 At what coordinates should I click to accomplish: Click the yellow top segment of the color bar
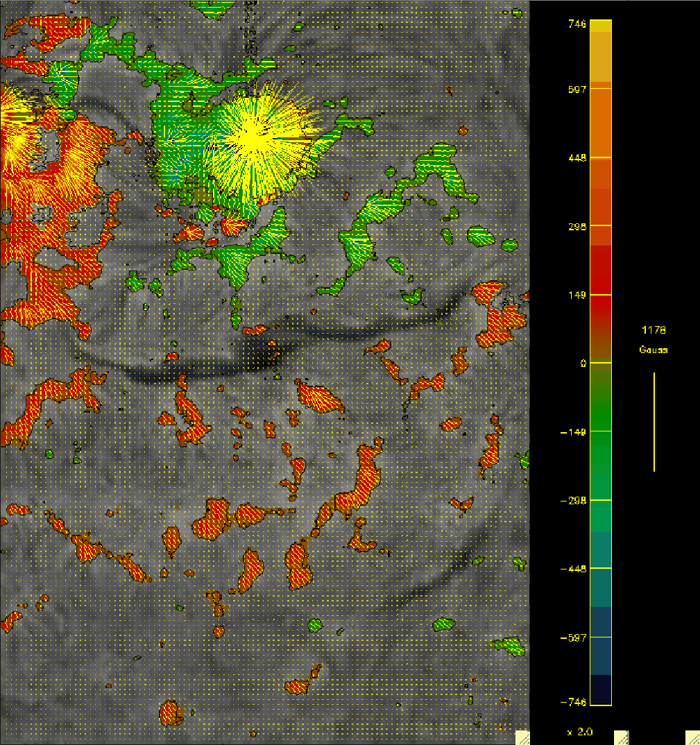tap(601, 26)
